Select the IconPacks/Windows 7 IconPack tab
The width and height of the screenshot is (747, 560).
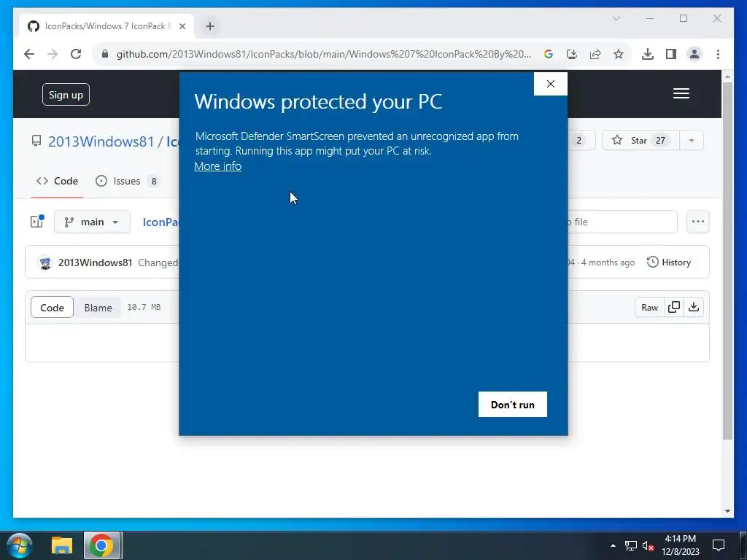(107, 26)
